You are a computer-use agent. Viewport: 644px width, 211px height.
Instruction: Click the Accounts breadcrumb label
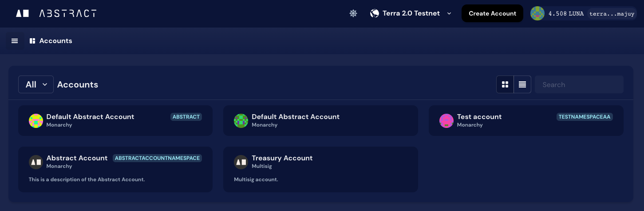coord(55,41)
